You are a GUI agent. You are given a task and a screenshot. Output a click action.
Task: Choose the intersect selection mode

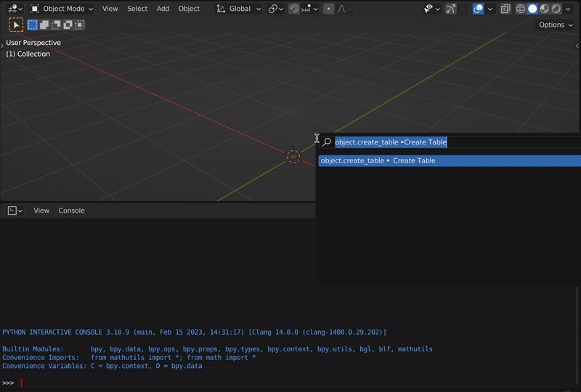tap(80, 25)
